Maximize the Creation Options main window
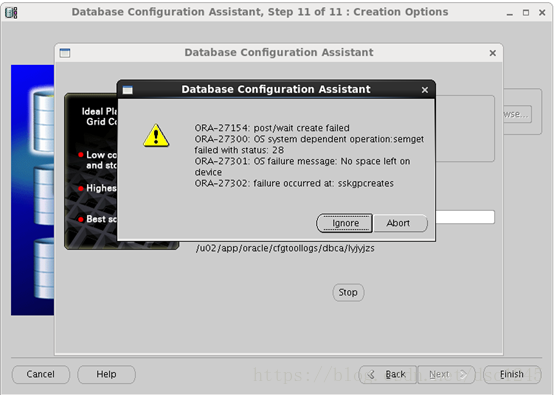 (526, 13)
